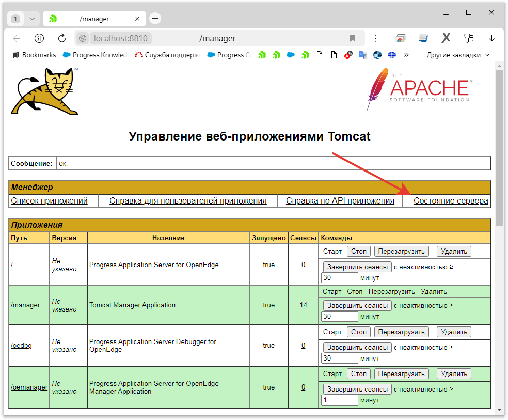Click the third green Progress bookmark icon
The height and width of the screenshot is (420, 508).
[x=305, y=55]
